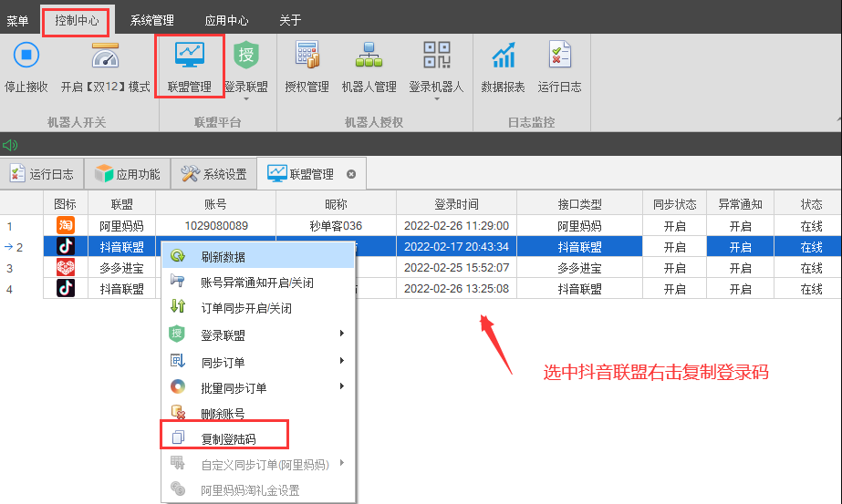Expand the 同步订单 submenu arrow

[x=341, y=361]
